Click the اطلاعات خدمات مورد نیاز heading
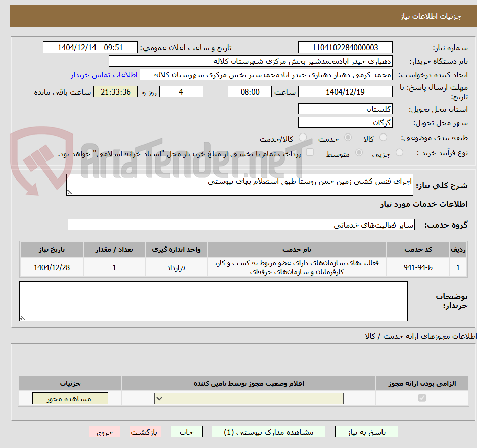Screen dimensions: 477x448 pyautogui.click(x=424, y=204)
